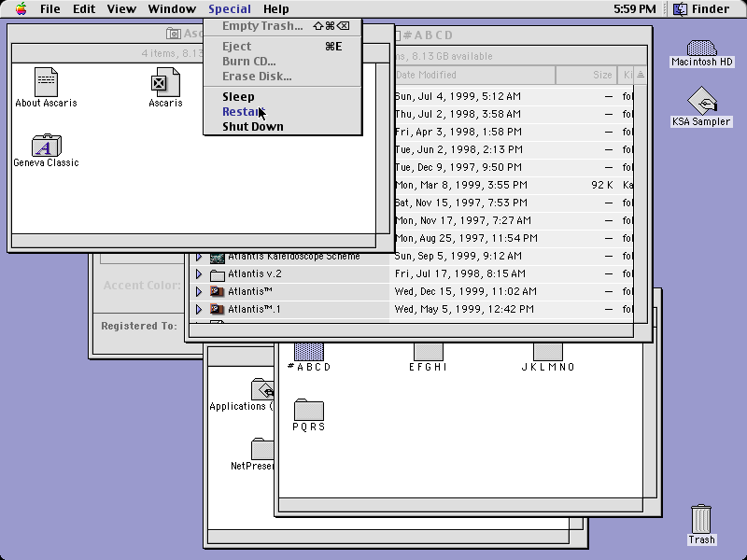This screenshot has height=560, width=747.
Task: Choose Sleep from the Special menu
Action: (x=283, y=97)
